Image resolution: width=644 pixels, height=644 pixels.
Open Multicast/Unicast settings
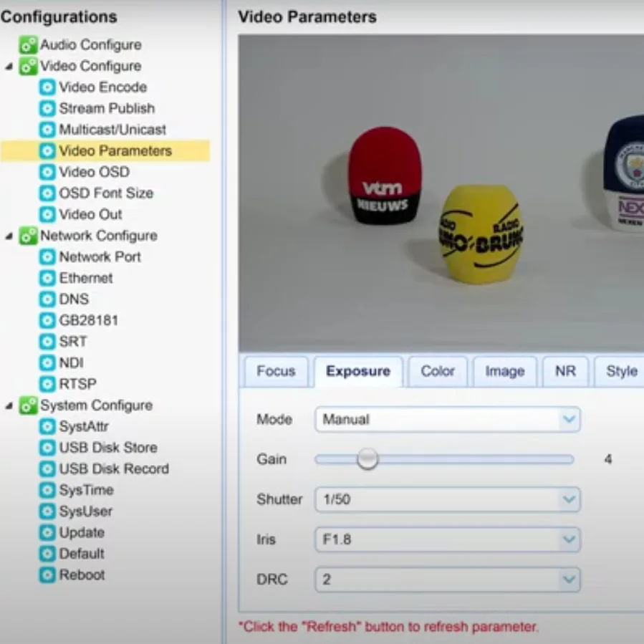pos(113,130)
